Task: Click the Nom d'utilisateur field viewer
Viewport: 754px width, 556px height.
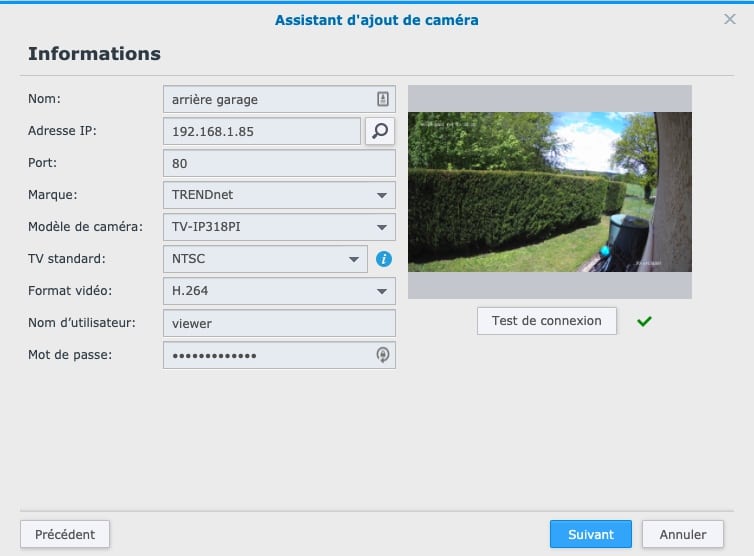Action: click(x=279, y=323)
